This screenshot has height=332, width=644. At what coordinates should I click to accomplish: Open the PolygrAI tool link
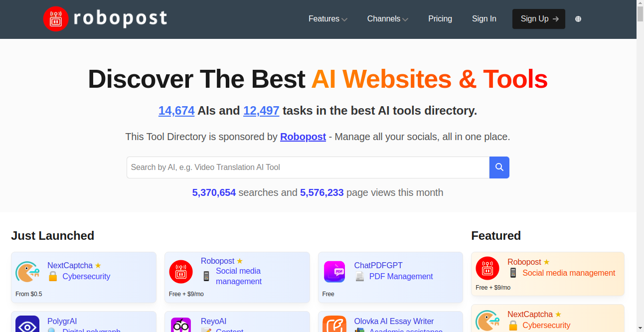tap(62, 322)
